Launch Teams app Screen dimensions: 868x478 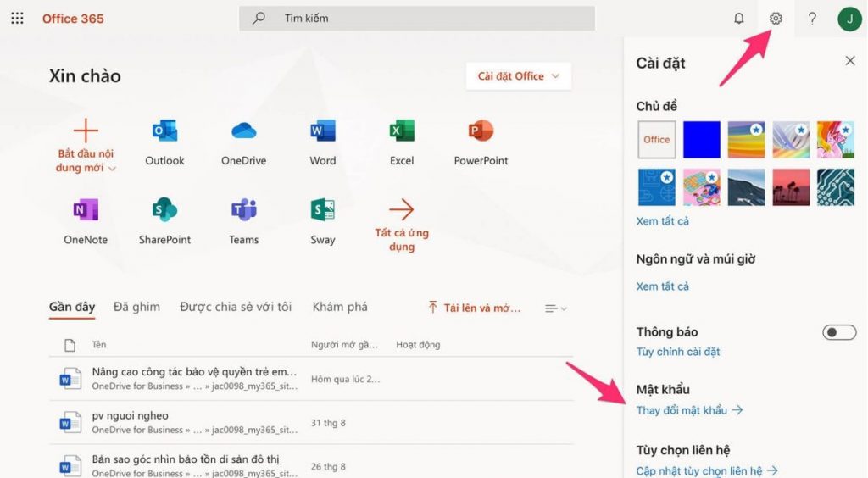243,222
